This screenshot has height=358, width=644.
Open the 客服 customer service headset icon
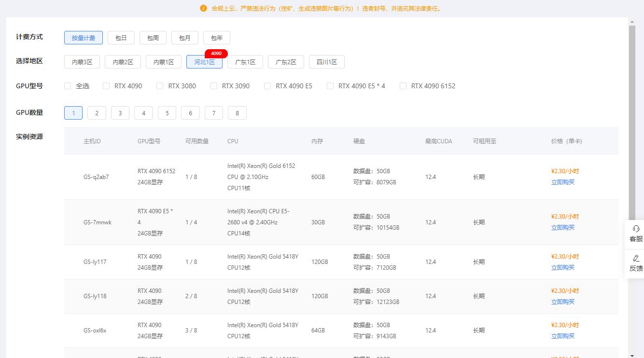(x=636, y=229)
